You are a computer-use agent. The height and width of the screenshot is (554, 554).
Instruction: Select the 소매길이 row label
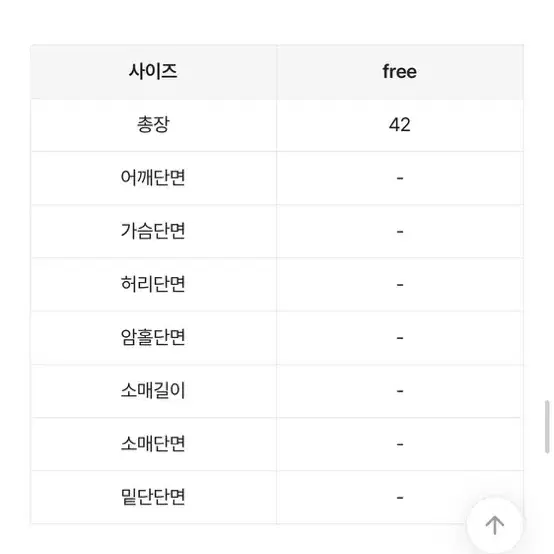(x=153, y=391)
